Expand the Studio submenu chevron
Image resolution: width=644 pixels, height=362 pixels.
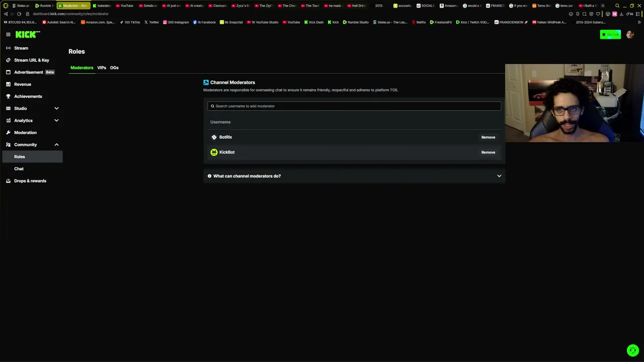56,109
